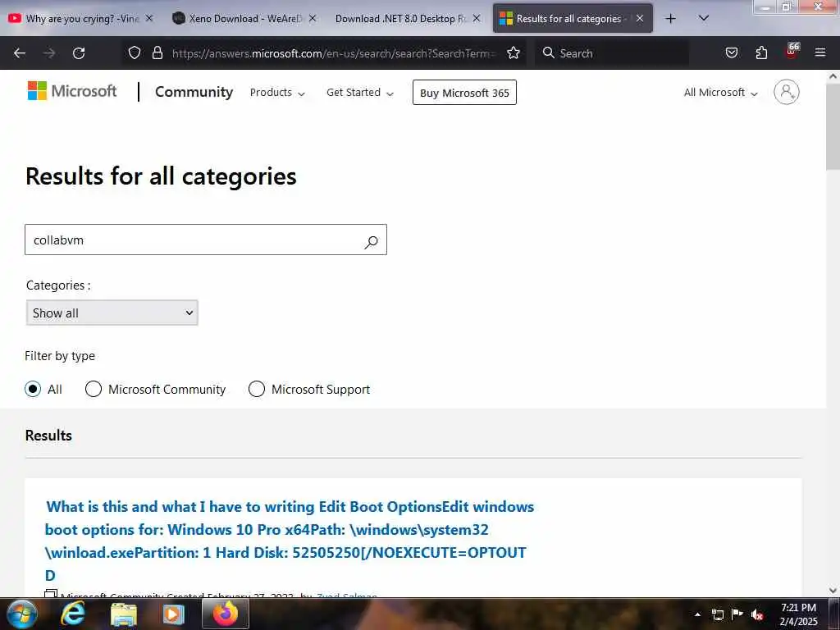Open a new tab with plus
The height and width of the screenshot is (630, 840).
coord(670,19)
